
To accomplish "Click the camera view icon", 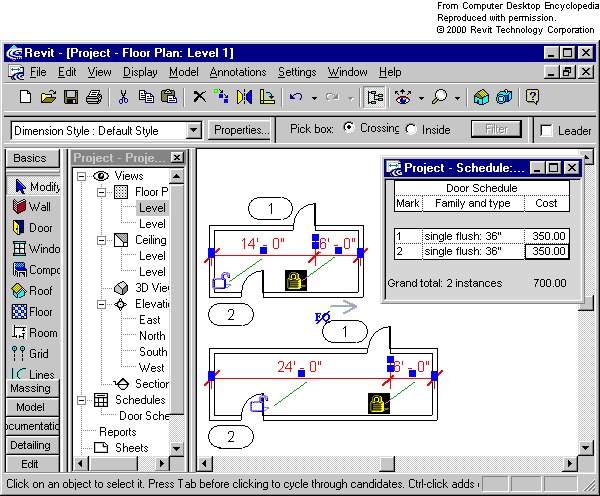I will pyautogui.click(x=504, y=97).
